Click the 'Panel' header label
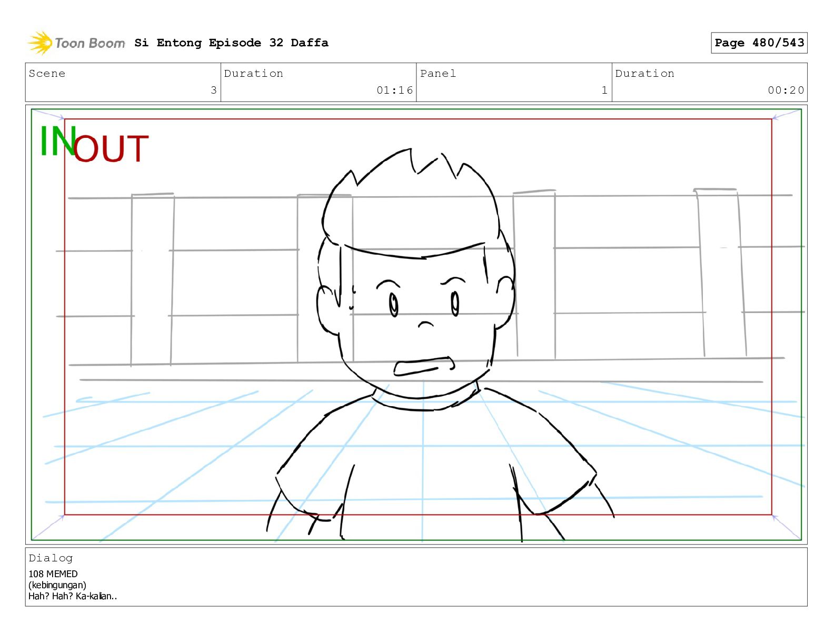The width and height of the screenshot is (834, 644). [438, 74]
